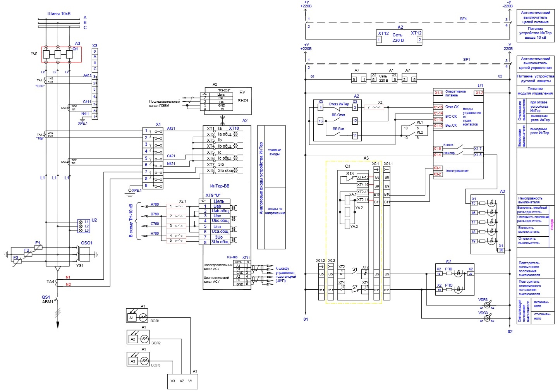Click the red Q1 circuit breaker box

click(62, 54)
